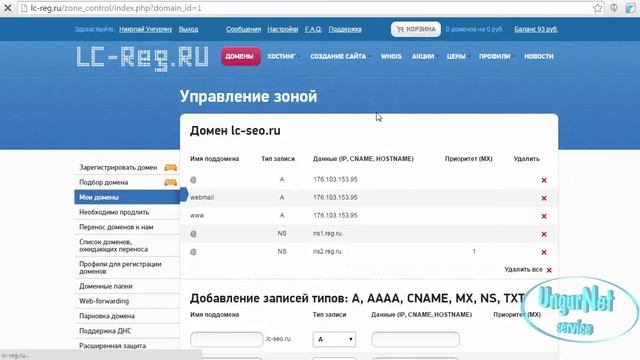Open Необходимо продлить in sidebar
This screenshot has width=640, height=360.
point(114,212)
